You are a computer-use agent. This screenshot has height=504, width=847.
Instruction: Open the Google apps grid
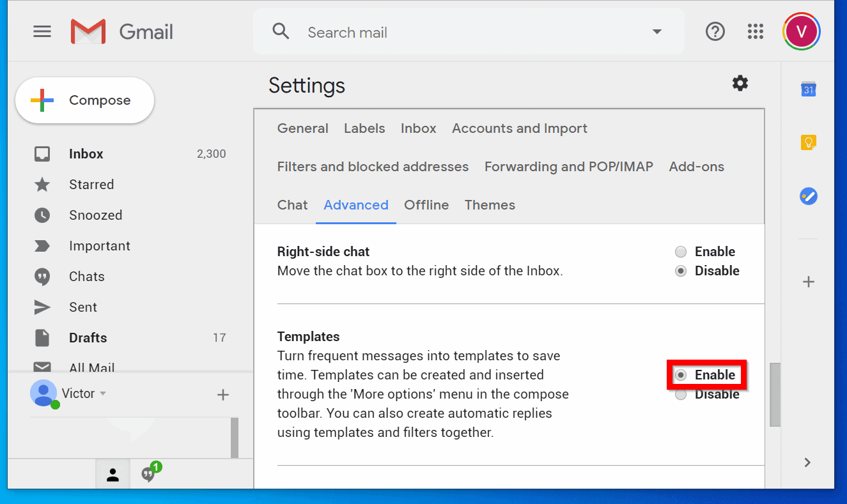pyautogui.click(x=756, y=31)
